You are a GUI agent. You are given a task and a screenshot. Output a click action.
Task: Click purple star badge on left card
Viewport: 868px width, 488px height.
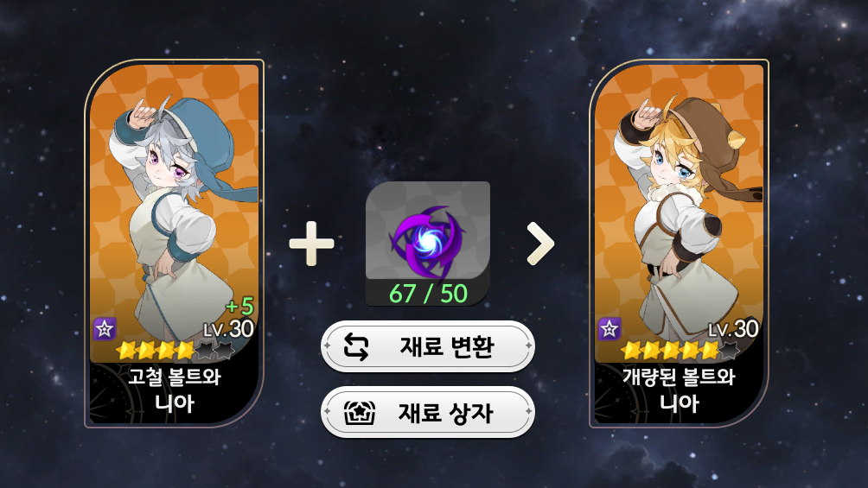tap(104, 329)
